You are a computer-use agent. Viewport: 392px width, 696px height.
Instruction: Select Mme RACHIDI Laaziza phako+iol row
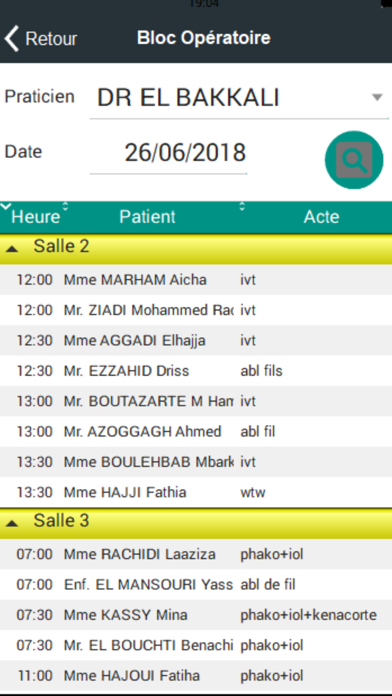(x=196, y=554)
